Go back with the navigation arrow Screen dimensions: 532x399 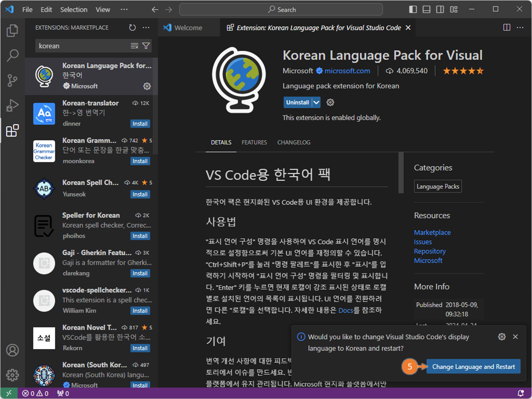point(155,10)
